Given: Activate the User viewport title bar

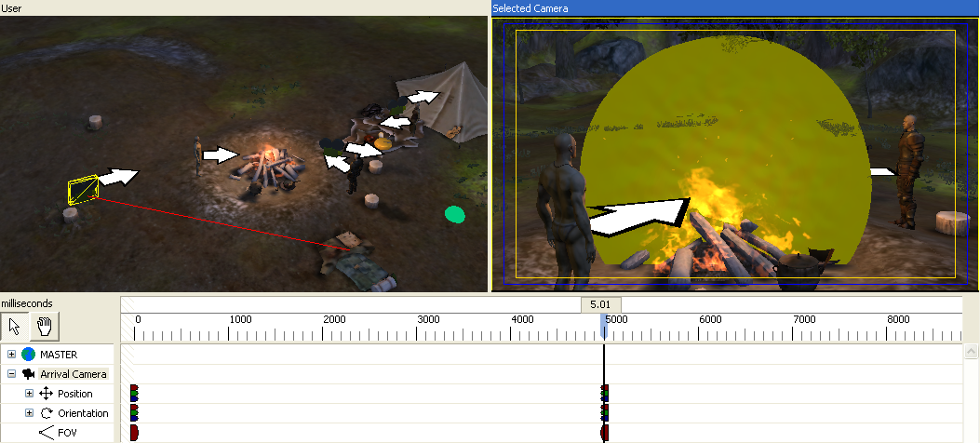Looking at the screenshot, I should click(x=244, y=8).
